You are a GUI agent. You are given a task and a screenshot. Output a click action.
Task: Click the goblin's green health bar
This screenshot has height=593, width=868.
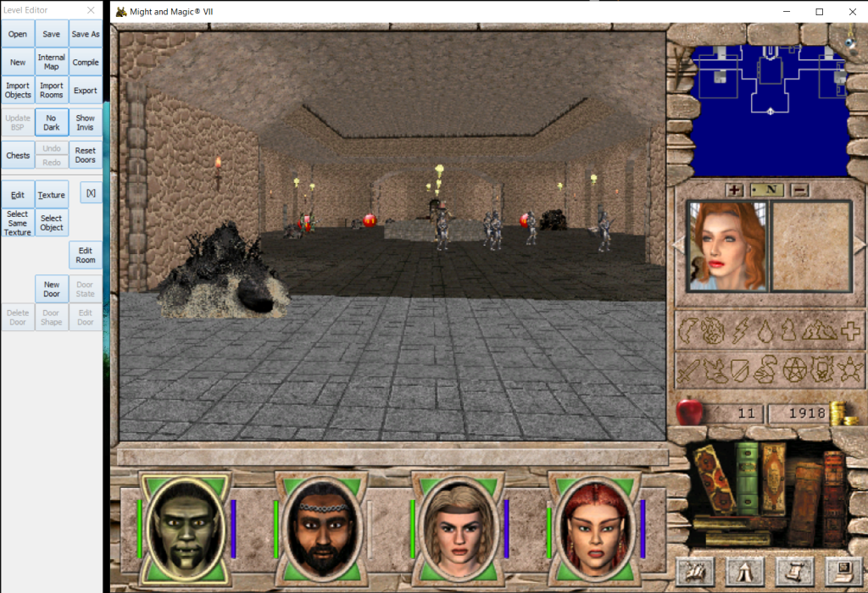pos(140,529)
